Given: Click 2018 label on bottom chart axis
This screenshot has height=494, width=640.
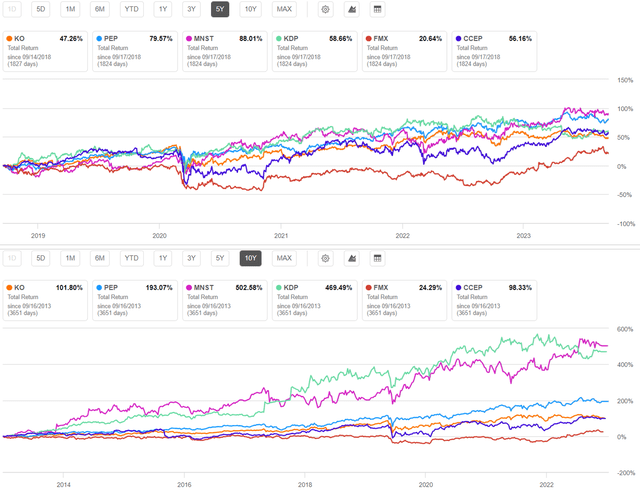Looking at the screenshot, I should point(305,485).
